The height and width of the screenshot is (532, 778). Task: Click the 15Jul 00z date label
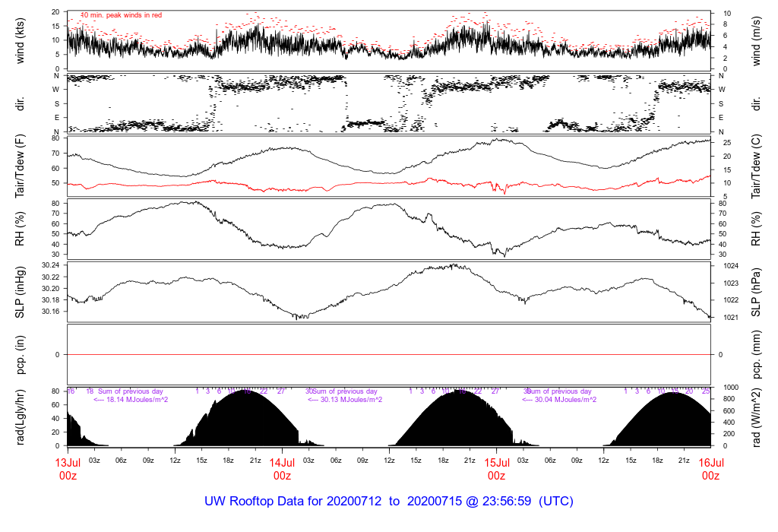496,468
